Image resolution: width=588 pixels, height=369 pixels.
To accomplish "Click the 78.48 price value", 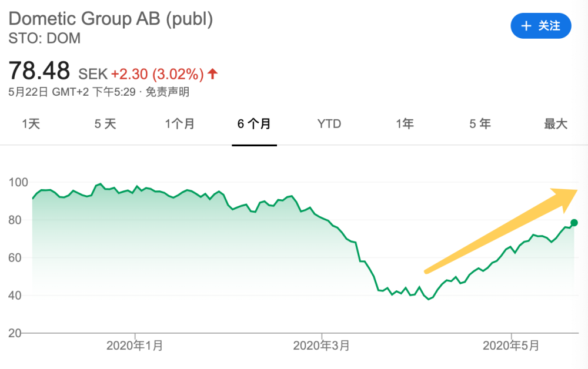I will click(39, 72).
